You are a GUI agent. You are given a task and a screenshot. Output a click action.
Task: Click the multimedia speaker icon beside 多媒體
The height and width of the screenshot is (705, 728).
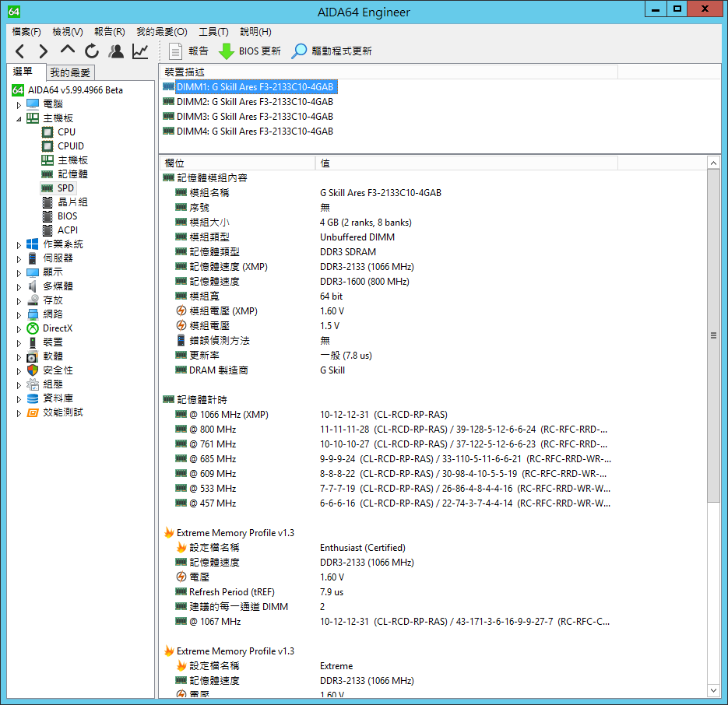pyautogui.click(x=33, y=286)
